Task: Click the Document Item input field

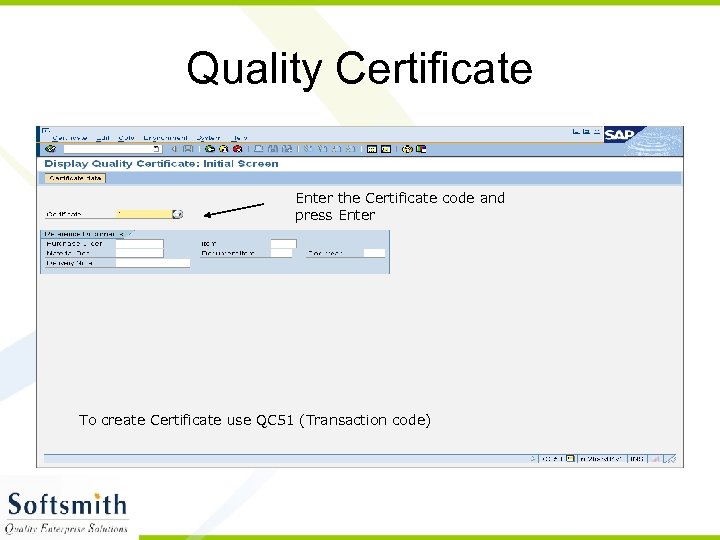Action: point(281,253)
